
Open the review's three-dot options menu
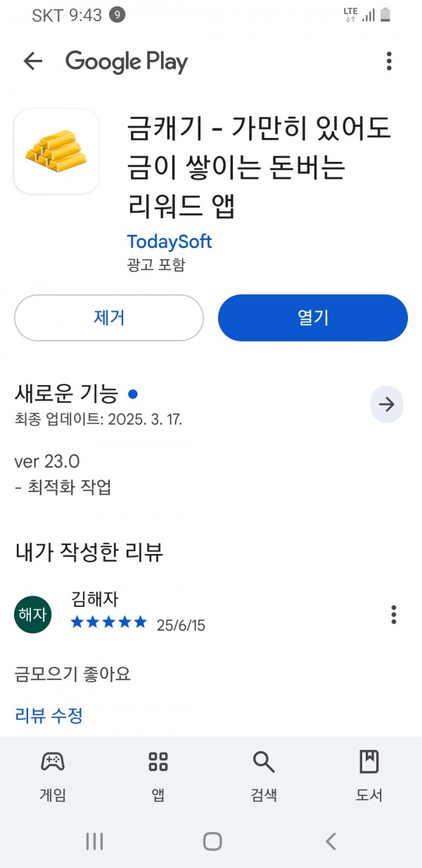394,615
